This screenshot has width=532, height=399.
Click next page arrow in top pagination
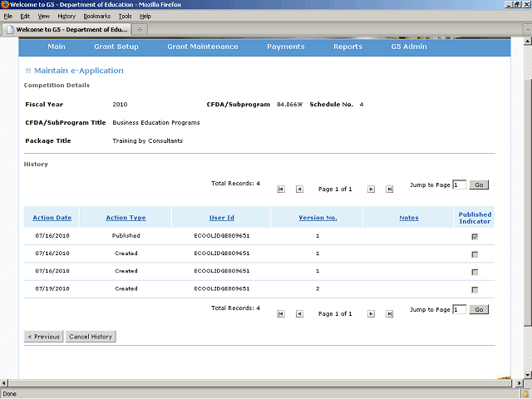[x=372, y=190]
